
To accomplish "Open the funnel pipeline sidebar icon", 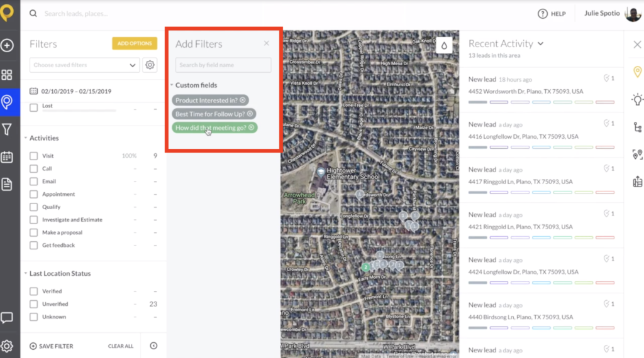I will [7, 129].
